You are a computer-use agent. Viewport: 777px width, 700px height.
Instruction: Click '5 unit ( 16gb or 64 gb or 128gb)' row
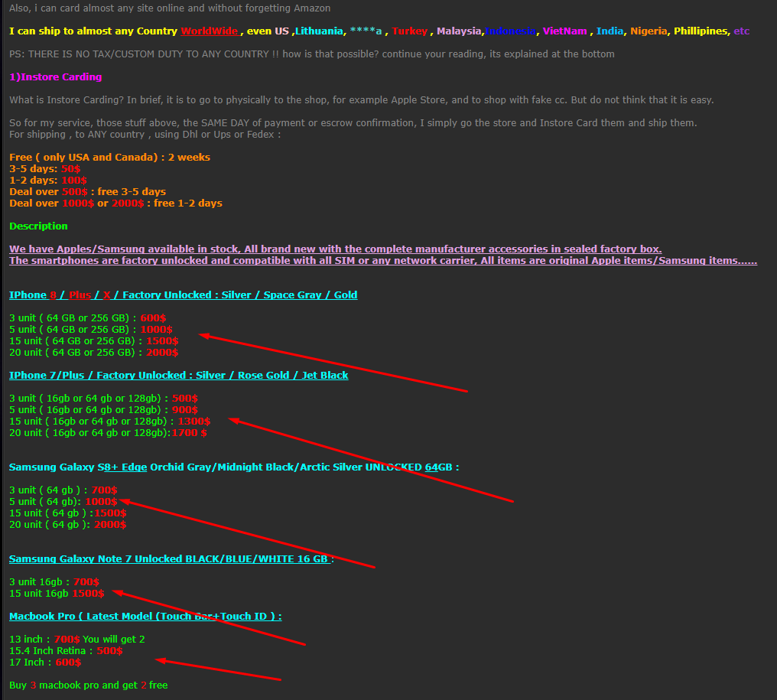[103, 409]
